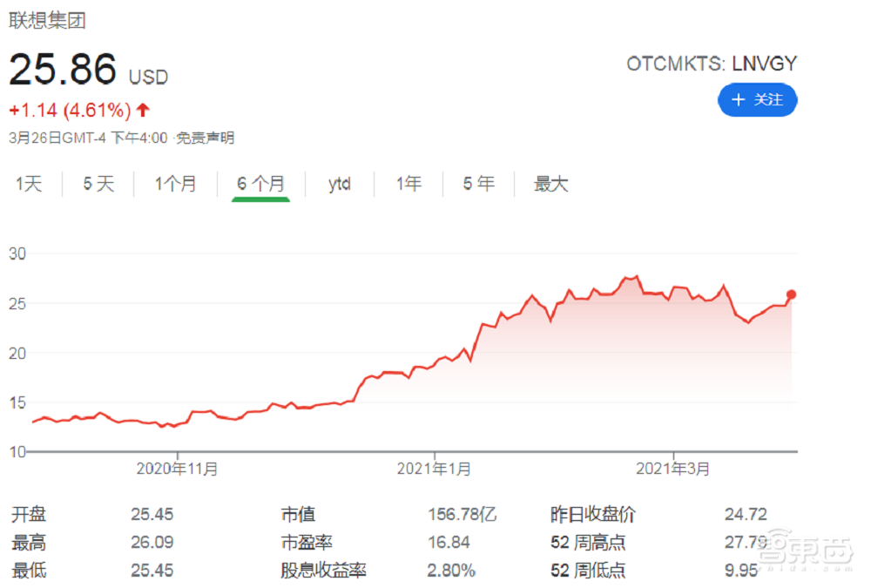Click the 联想集团 company name heading
Screen dimensions: 871x588
[48, 21]
